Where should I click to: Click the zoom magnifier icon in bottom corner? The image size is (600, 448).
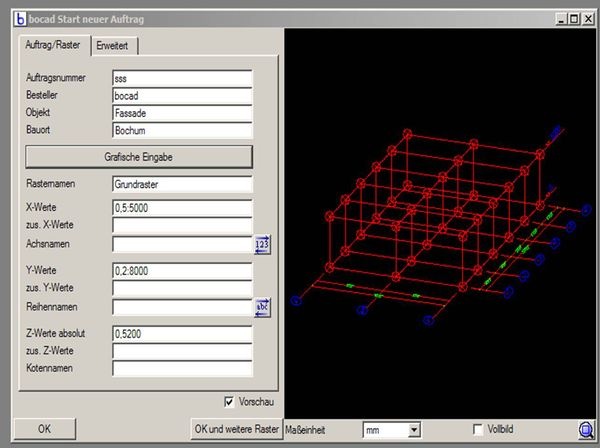point(586,429)
